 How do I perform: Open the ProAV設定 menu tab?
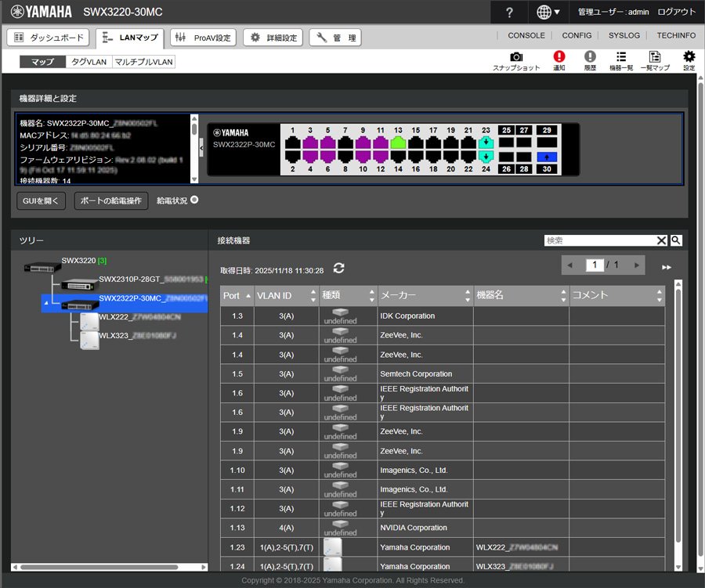point(204,38)
